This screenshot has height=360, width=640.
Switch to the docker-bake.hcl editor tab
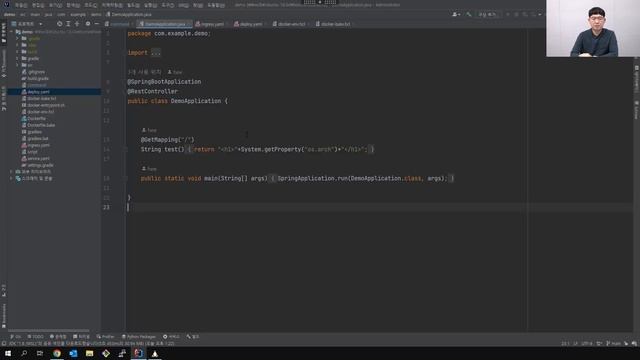coord(334,24)
